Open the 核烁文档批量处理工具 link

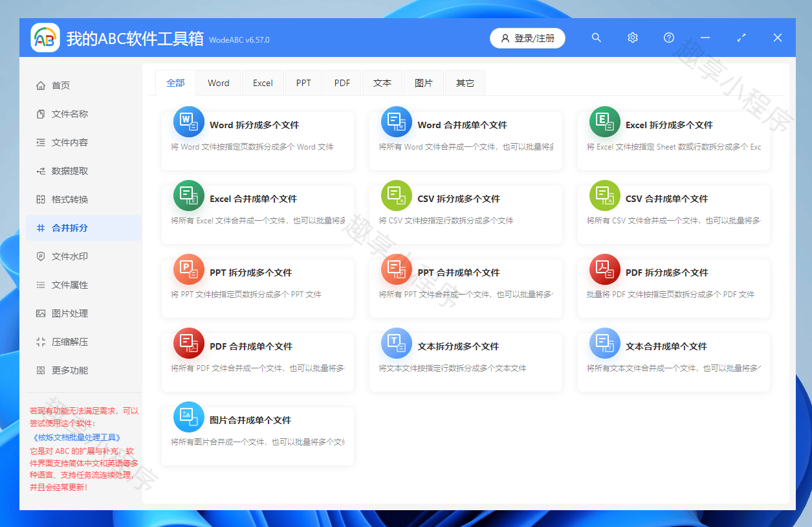click(76, 438)
